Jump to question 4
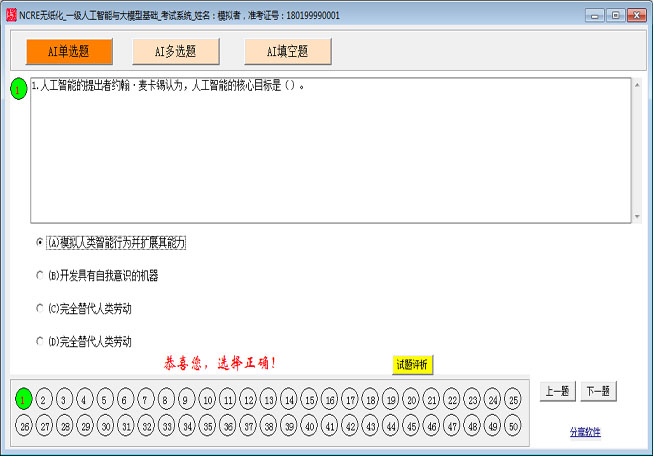 (85, 399)
